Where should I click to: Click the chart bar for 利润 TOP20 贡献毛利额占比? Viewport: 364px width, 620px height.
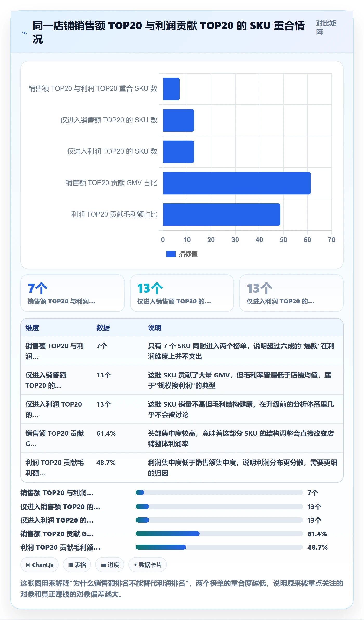[222, 214]
